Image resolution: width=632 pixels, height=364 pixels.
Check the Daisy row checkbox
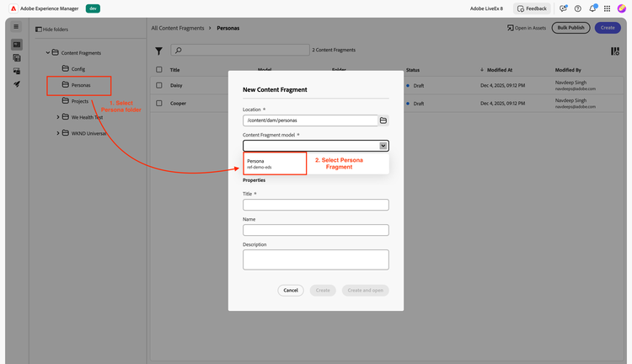click(159, 85)
